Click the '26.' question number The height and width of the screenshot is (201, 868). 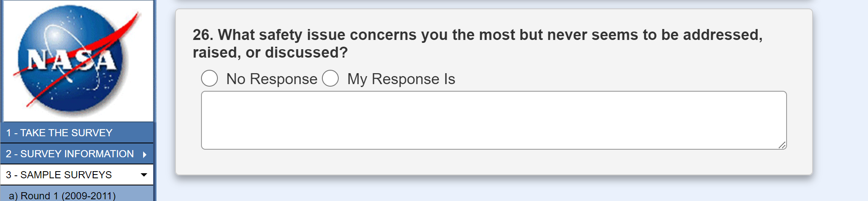(203, 35)
